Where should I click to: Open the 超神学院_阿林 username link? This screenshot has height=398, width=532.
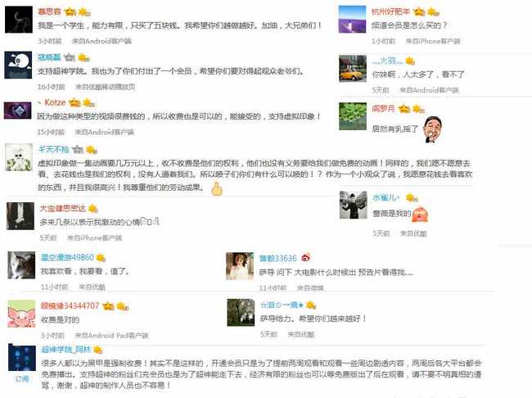(66, 349)
